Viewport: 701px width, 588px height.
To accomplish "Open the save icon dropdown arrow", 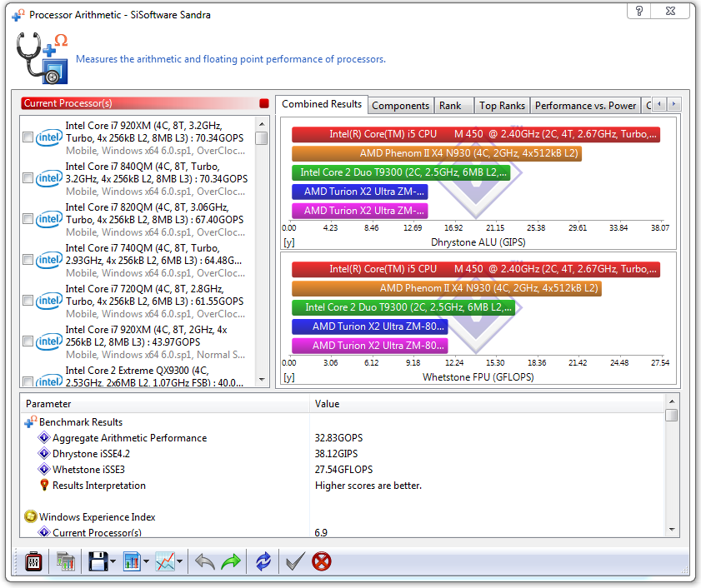I will click(x=113, y=561).
